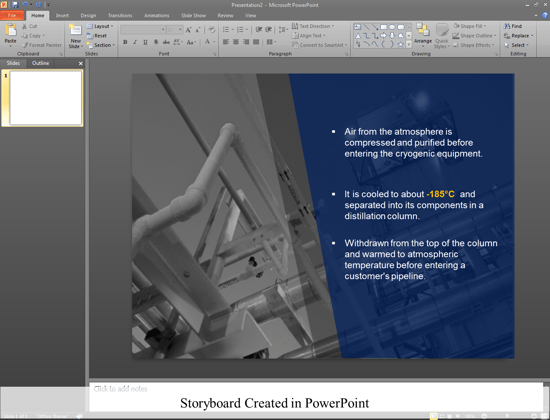Convert text to SmartArt

320,45
